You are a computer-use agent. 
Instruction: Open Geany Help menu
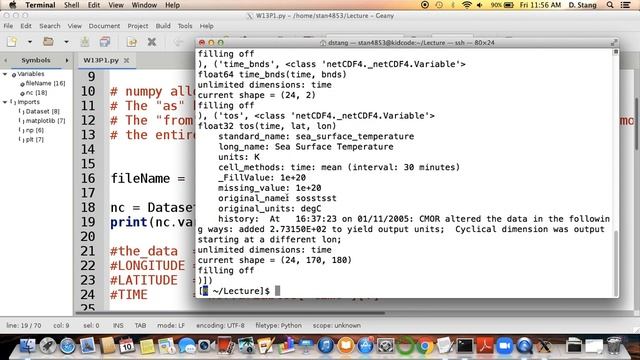pyautogui.click(x=207, y=26)
